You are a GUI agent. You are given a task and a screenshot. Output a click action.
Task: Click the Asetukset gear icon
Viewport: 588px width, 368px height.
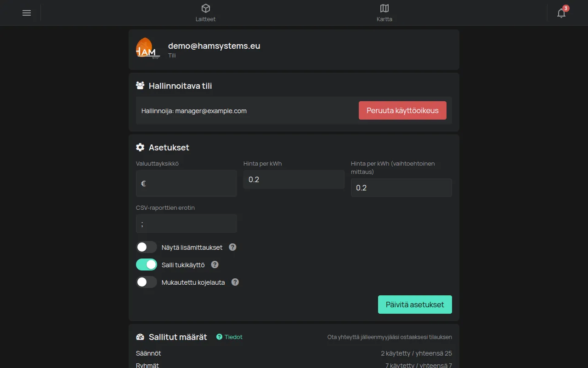[x=140, y=147]
